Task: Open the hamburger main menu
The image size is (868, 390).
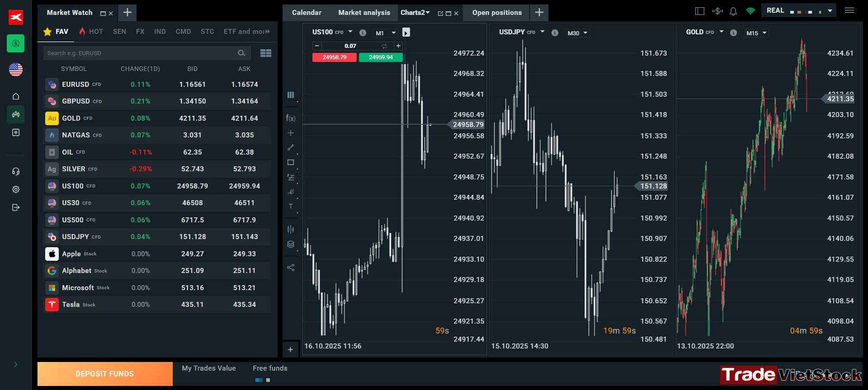Action: [849, 10]
